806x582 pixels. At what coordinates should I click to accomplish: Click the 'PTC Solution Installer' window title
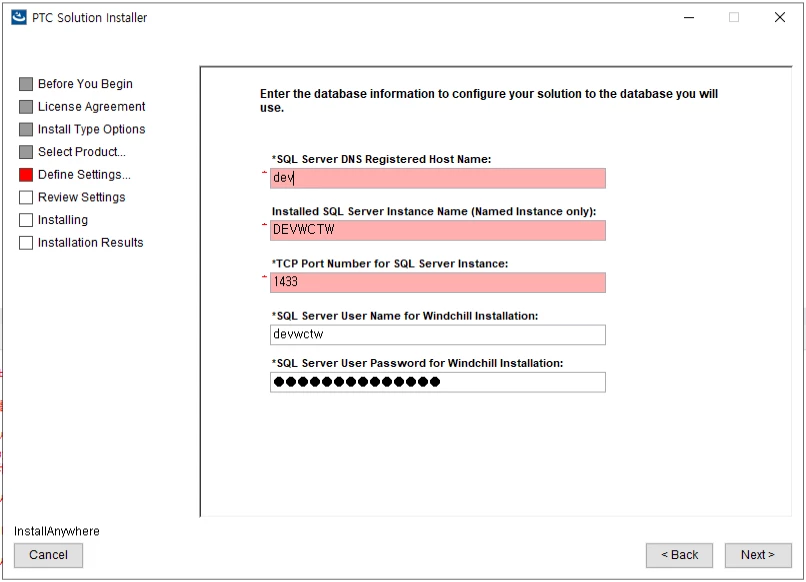point(89,17)
